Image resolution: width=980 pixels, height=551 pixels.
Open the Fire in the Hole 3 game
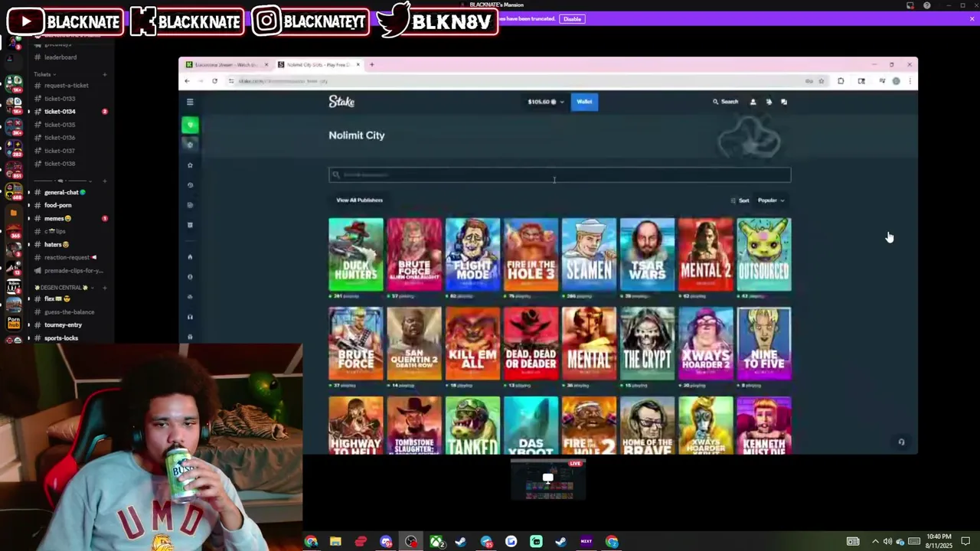tap(531, 255)
